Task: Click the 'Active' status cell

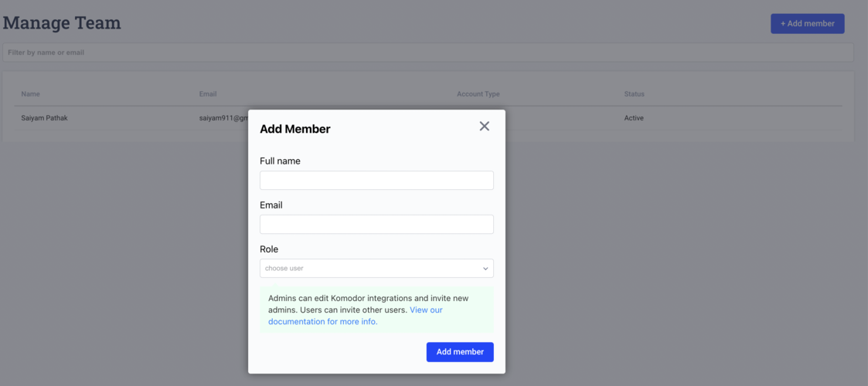Action: [x=634, y=118]
